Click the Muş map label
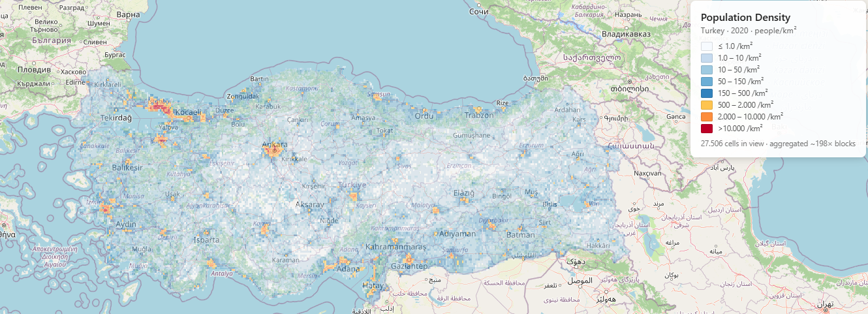Image resolution: width=868 pixels, height=314 pixels. 532,192
